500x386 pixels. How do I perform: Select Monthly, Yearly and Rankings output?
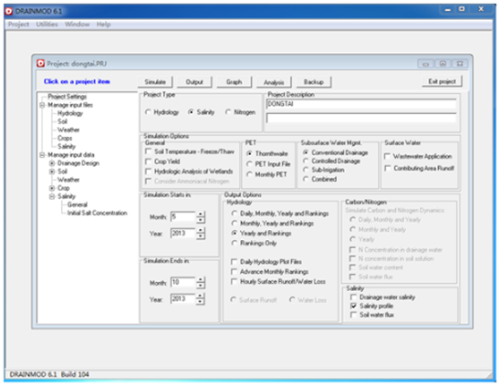coord(234,223)
